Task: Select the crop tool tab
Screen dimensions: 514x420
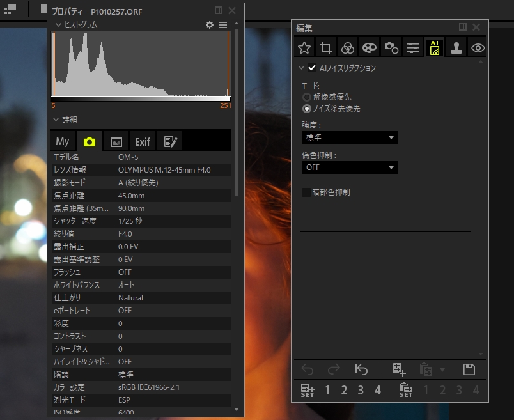Action: pos(326,48)
